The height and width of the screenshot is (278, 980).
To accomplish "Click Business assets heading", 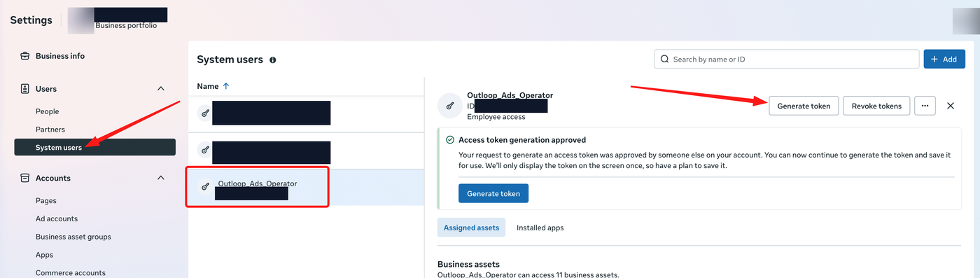I will tap(468, 264).
